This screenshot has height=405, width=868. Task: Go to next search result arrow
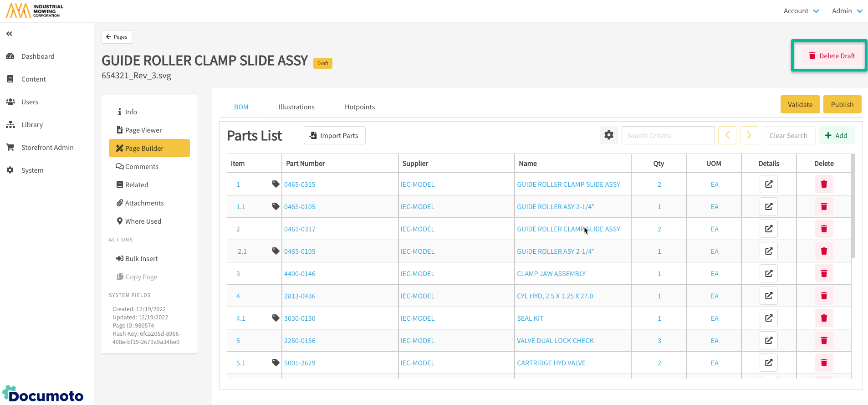pos(749,135)
